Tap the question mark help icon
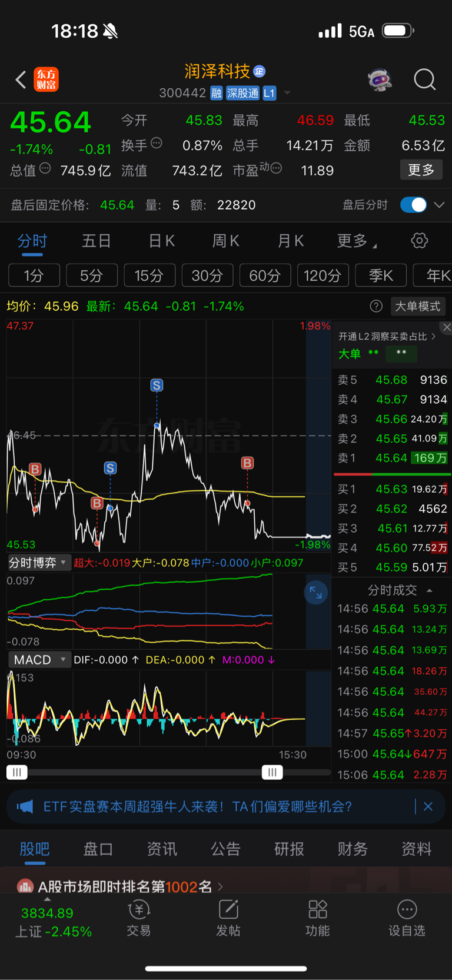The width and height of the screenshot is (452, 980). click(x=376, y=306)
